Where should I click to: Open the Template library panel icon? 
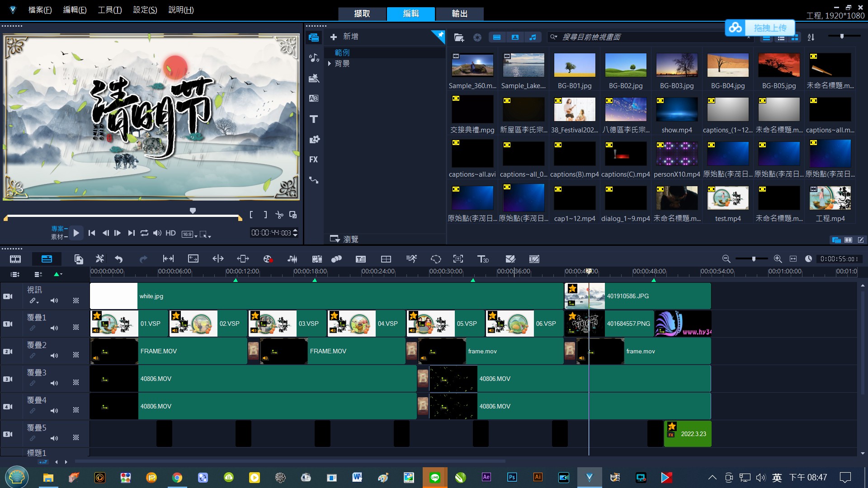pos(314,78)
